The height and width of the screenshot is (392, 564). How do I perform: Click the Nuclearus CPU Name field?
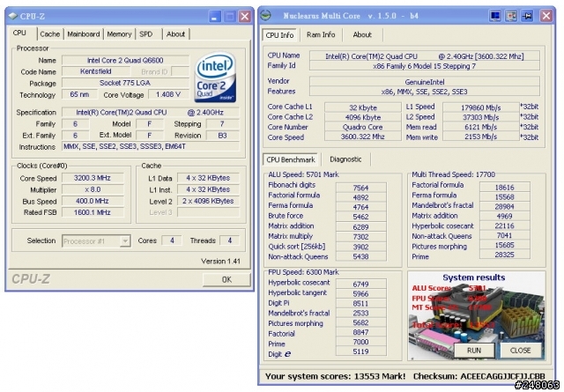(425, 56)
